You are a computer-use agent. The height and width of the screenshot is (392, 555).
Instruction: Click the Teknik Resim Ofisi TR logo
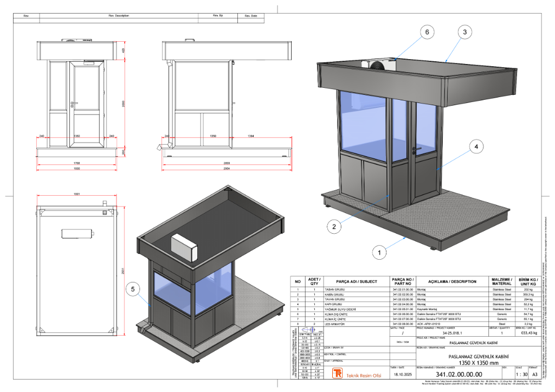338,373
